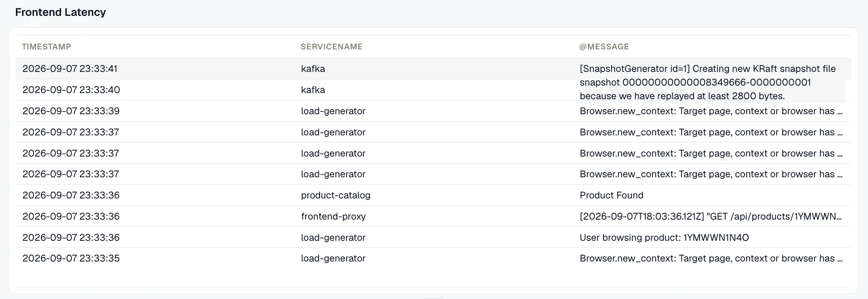Screen dimensions: 868x299
Task: Click the Frontend Latency panel title
Action: [x=60, y=12]
